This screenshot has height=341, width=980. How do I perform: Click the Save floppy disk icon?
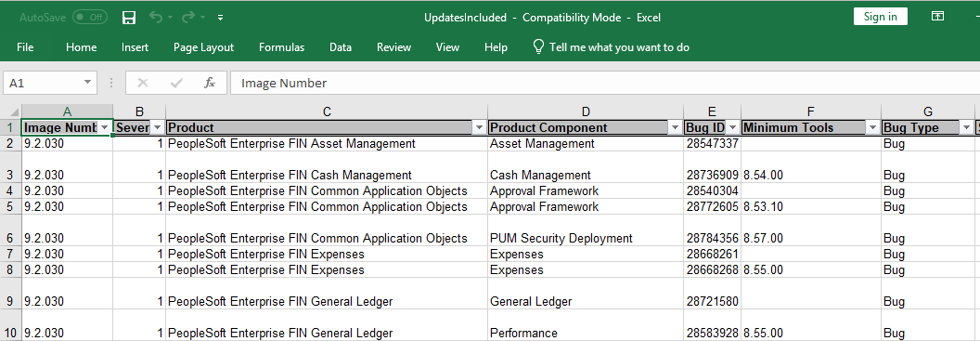129,18
